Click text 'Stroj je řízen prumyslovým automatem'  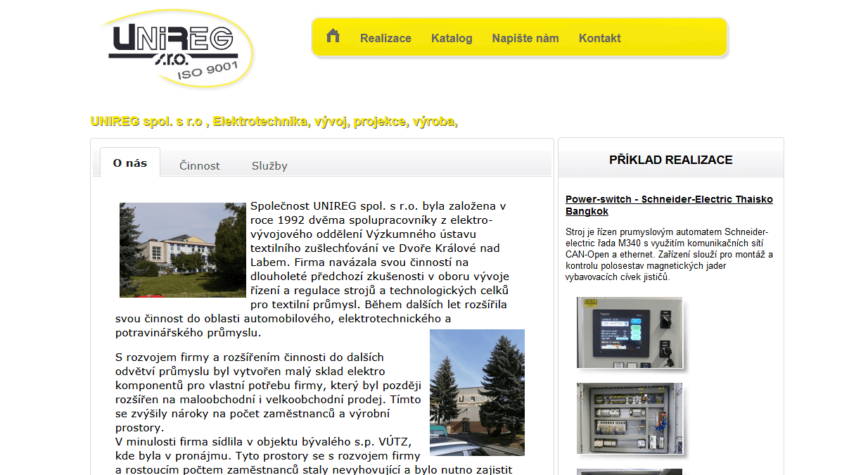pos(669,254)
